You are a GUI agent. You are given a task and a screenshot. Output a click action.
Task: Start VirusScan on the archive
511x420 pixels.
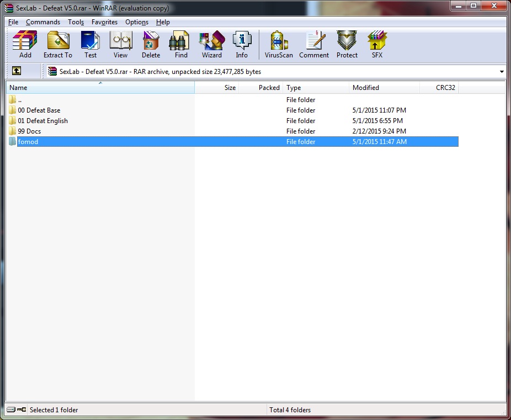(279, 44)
